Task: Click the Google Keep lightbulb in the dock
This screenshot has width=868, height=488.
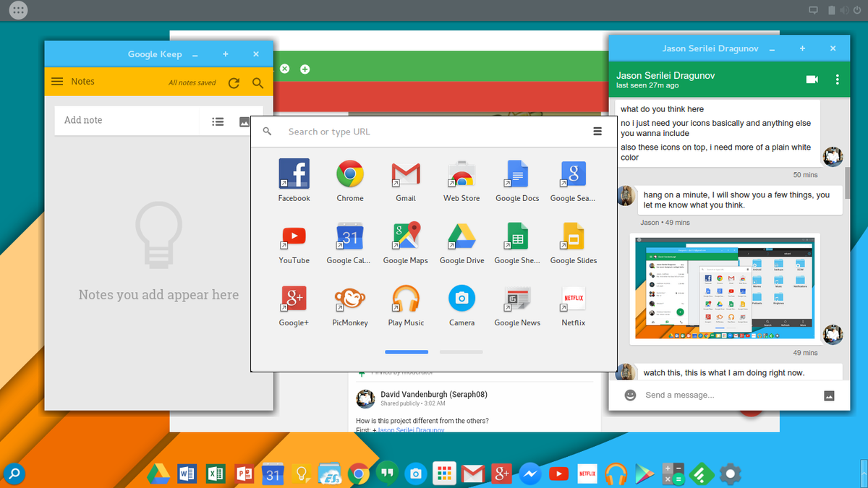Action: pos(301,474)
